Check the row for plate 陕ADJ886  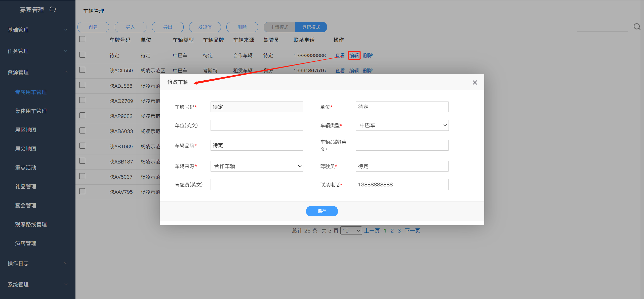82,85
